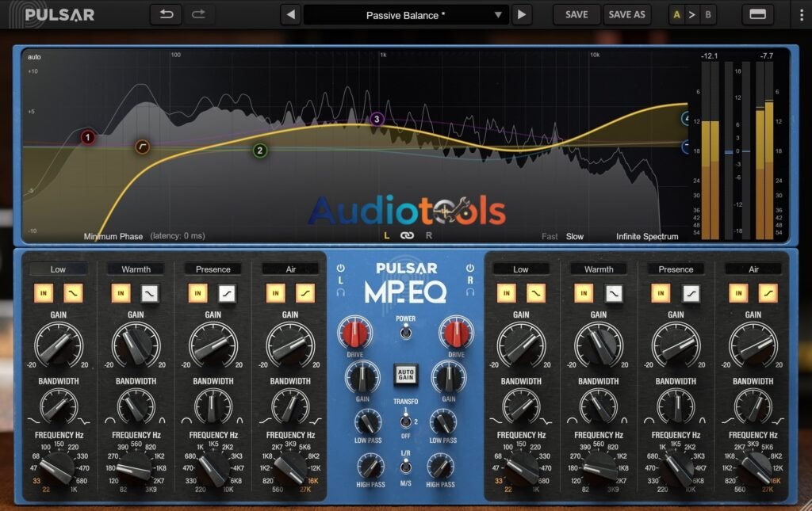Go to previous preset with left arrow

pos(290,15)
